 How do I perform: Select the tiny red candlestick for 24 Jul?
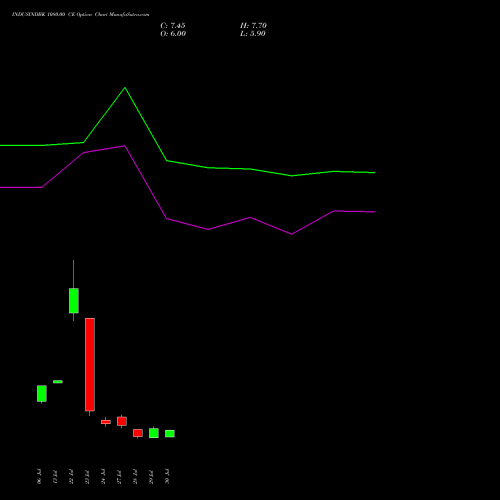tap(106, 422)
